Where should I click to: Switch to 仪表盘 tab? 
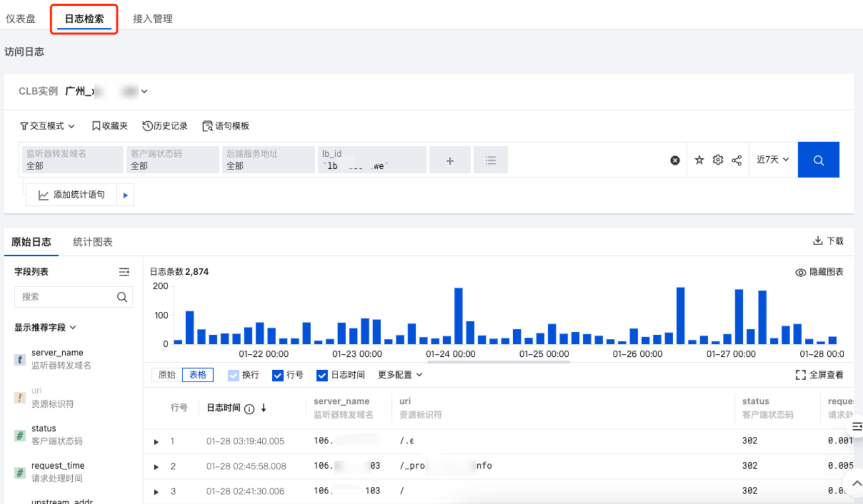pyautogui.click(x=21, y=19)
